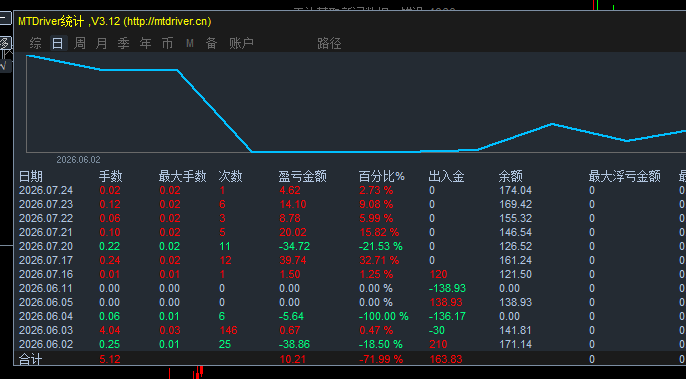Click the 手数 column header
This screenshot has width=686, height=379.
(110, 176)
